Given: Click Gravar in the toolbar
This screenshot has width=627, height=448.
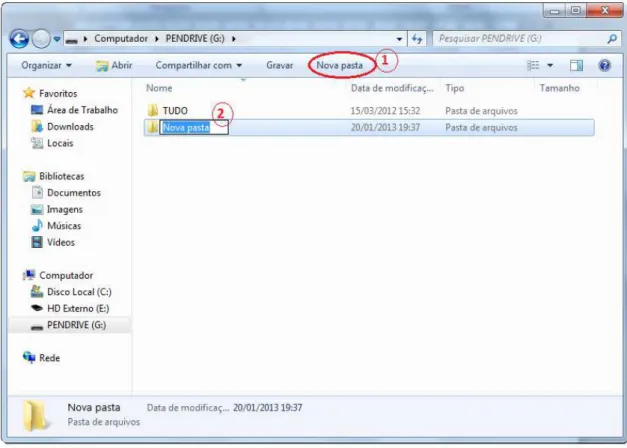Looking at the screenshot, I should tap(280, 65).
